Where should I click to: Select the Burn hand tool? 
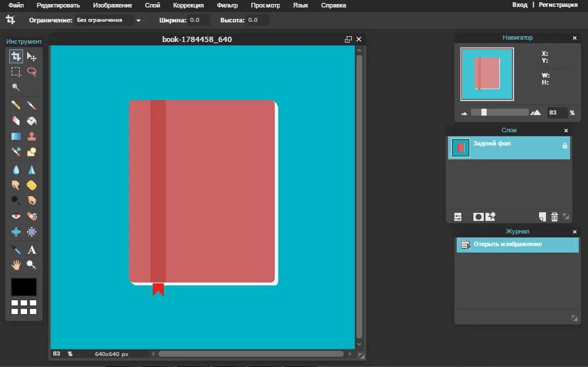[32, 201]
